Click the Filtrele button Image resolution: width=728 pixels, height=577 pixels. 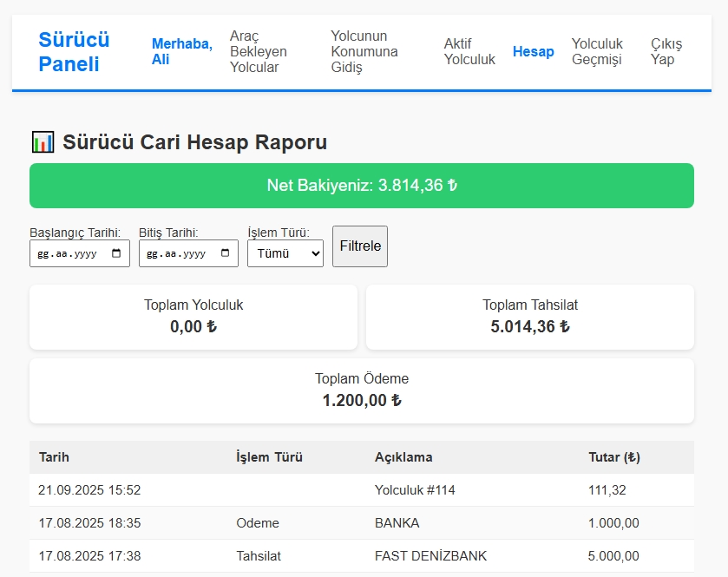pos(359,246)
